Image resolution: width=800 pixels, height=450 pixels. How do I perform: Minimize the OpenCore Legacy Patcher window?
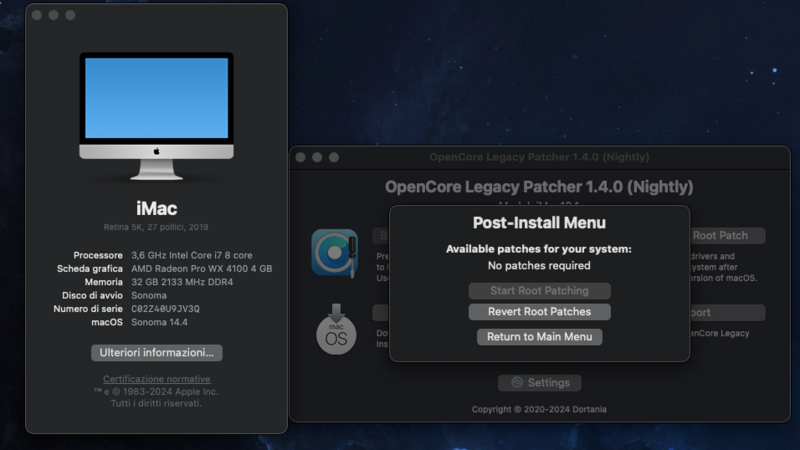[x=317, y=157]
